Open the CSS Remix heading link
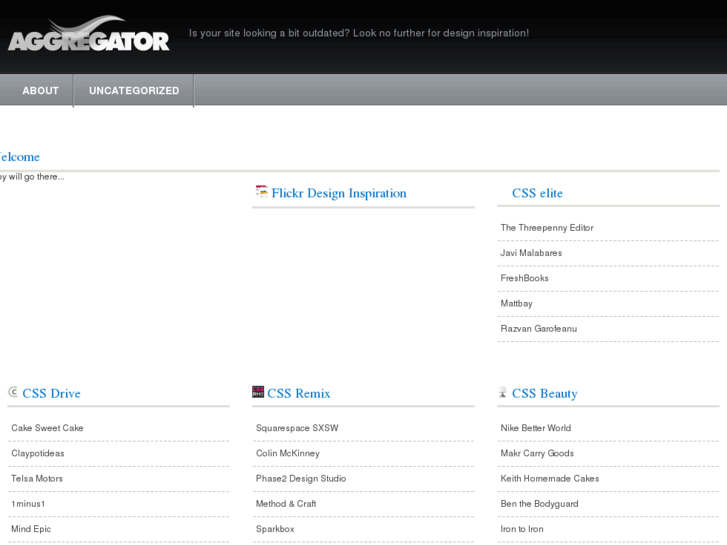 click(x=299, y=393)
